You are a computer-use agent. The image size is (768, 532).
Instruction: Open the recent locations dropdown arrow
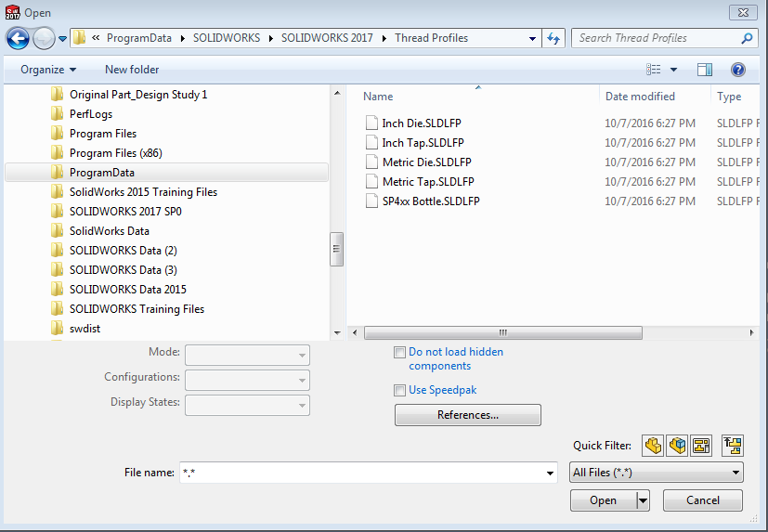point(63,38)
